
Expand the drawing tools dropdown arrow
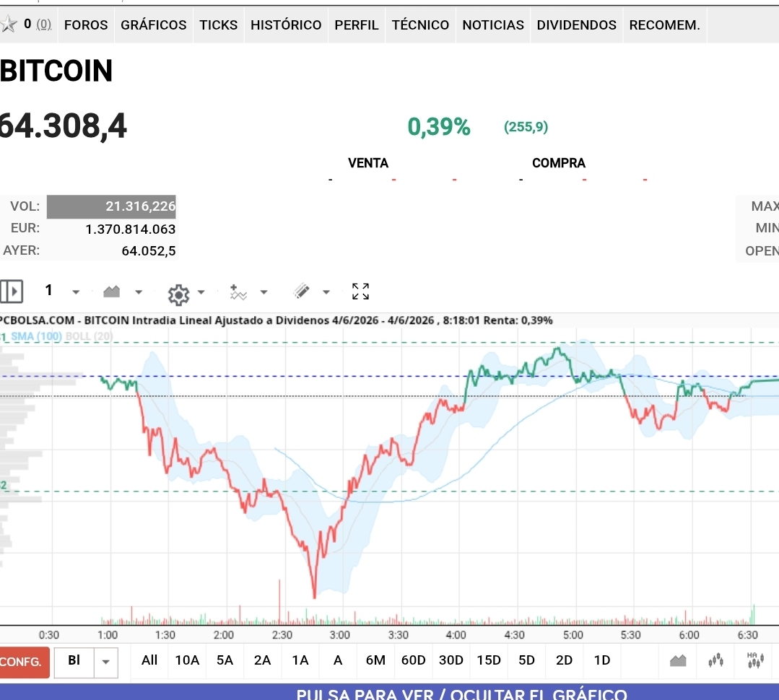[x=326, y=292]
